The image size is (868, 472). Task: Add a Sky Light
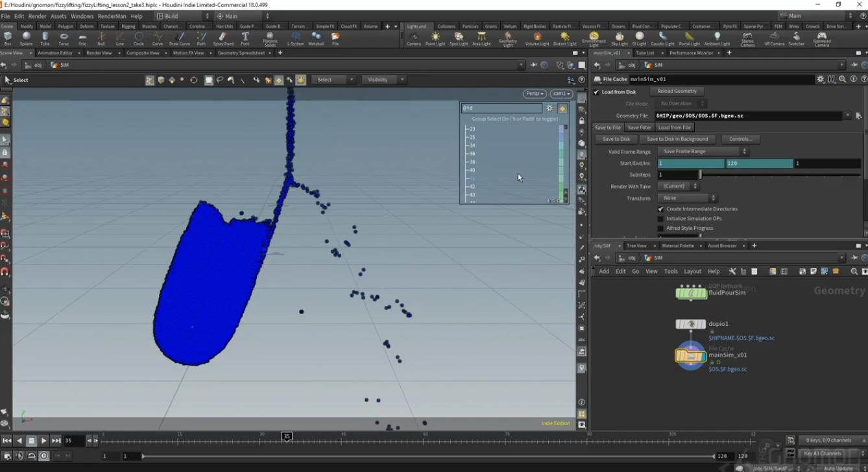620,39
